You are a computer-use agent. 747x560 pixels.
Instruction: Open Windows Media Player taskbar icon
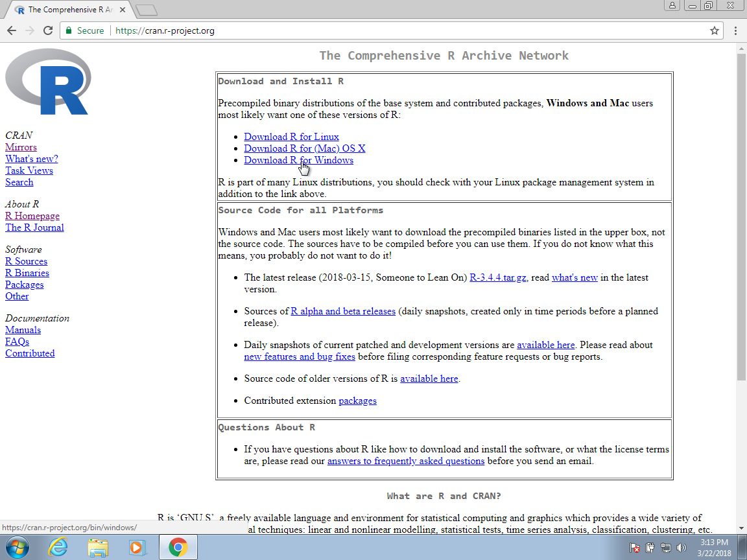click(x=137, y=548)
